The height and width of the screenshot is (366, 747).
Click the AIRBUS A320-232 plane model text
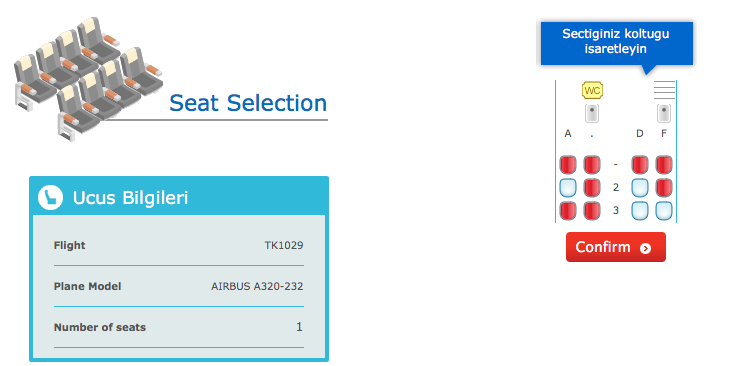(x=257, y=286)
